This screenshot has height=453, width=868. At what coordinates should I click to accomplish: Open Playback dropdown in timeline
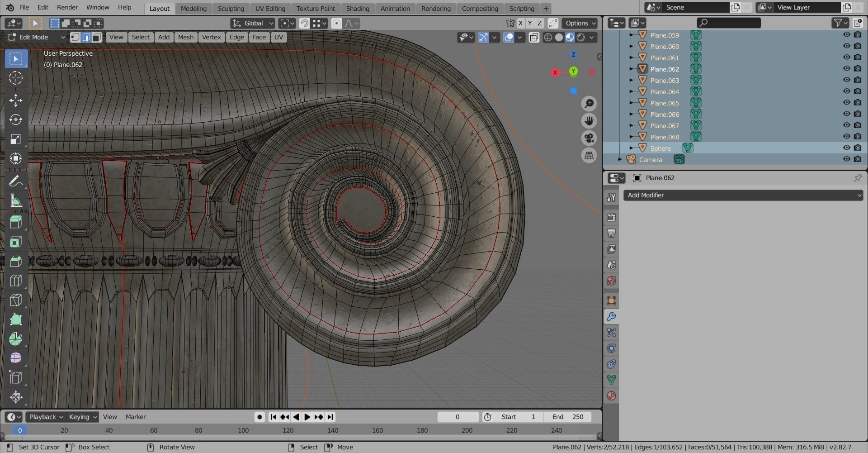click(x=46, y=417)
